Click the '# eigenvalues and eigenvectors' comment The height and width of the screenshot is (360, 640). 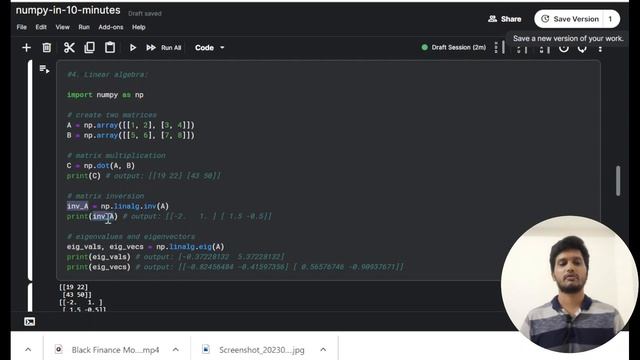coord(131,236)
